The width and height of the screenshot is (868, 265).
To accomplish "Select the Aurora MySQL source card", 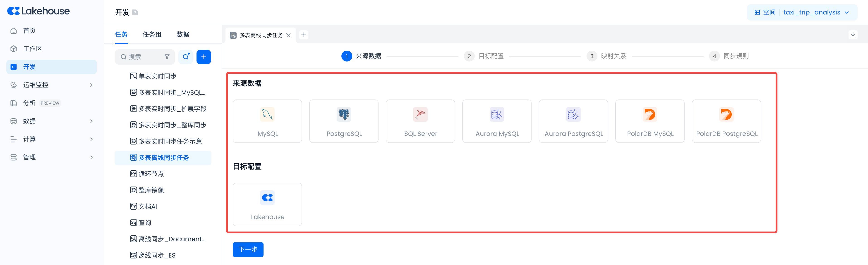I will click(x=497, y=121).
